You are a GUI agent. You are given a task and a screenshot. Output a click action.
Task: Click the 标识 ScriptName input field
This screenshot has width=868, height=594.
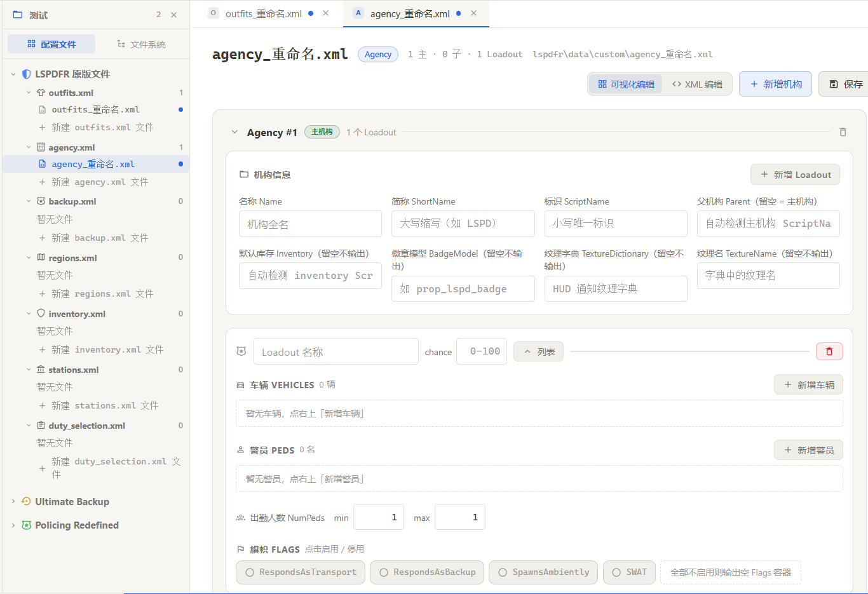(616, 224)
